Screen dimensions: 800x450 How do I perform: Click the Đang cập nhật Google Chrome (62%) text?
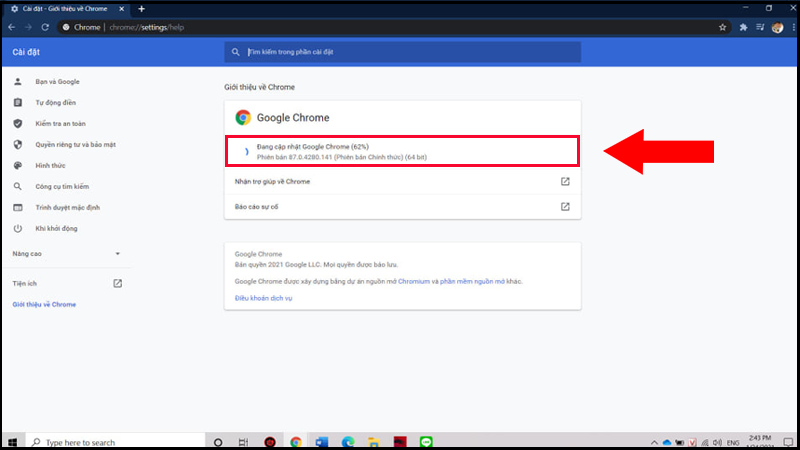[x=313, y=146]
